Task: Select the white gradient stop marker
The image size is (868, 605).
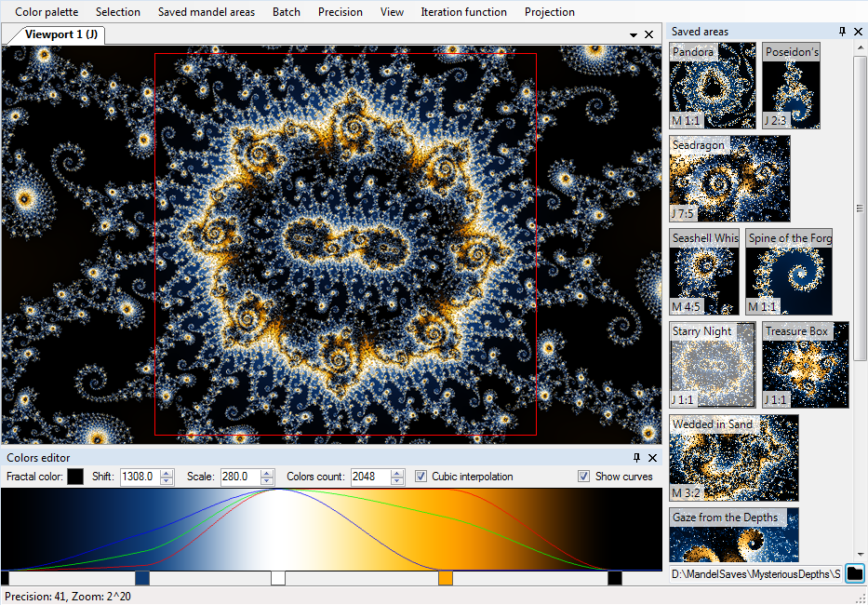Action: click(277, 578)
